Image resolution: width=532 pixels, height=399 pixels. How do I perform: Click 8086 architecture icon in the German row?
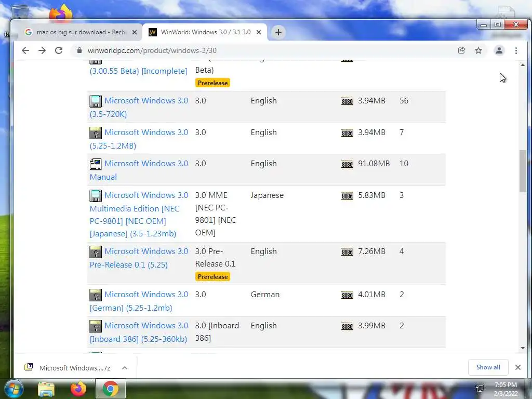347,295
